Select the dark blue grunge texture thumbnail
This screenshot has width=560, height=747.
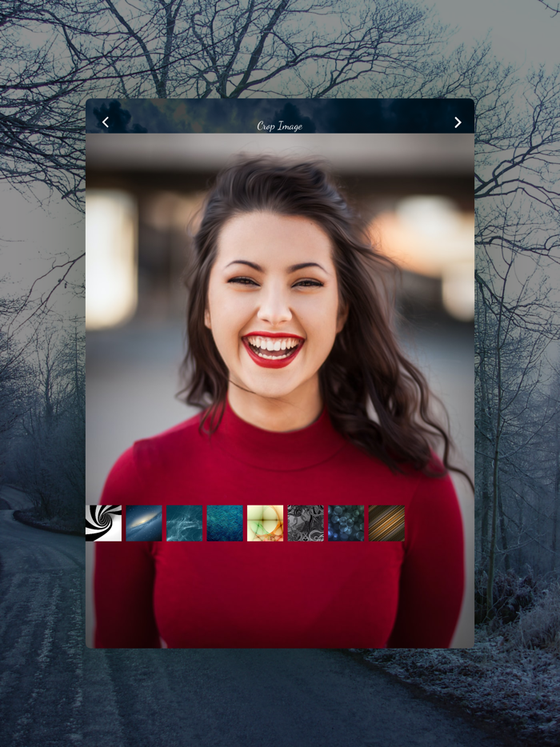pos(225,523)
